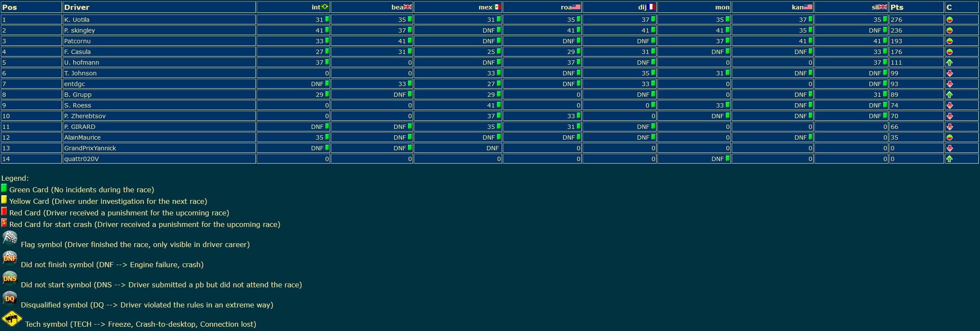Open driver K. Uotila's entry
The width and height of the screenshot is (980, 331).
pyautogui.click(x=77, y=20)
